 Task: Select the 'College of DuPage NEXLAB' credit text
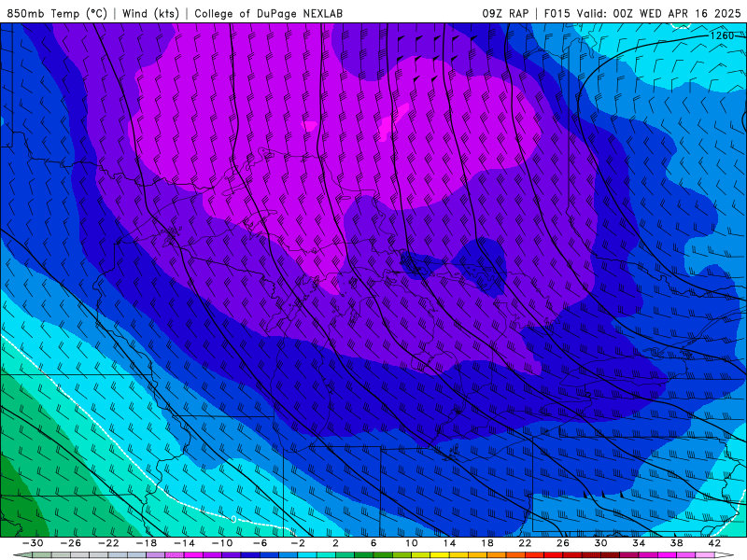[x=268, y=14]
